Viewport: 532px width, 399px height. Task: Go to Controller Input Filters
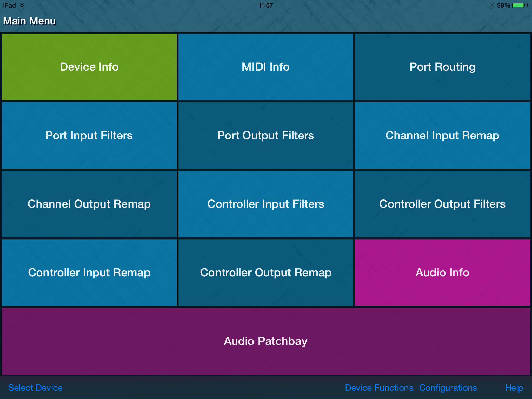pos(266,204)
